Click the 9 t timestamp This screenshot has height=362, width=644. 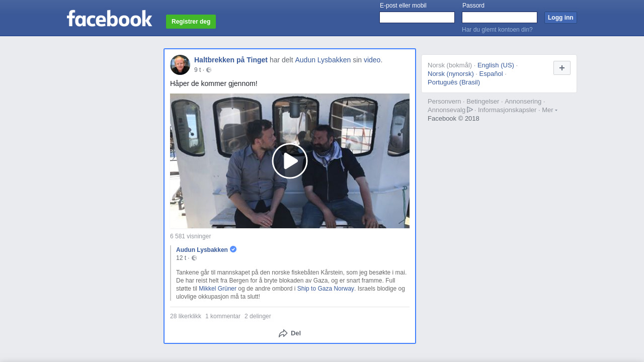coord(197,70)
